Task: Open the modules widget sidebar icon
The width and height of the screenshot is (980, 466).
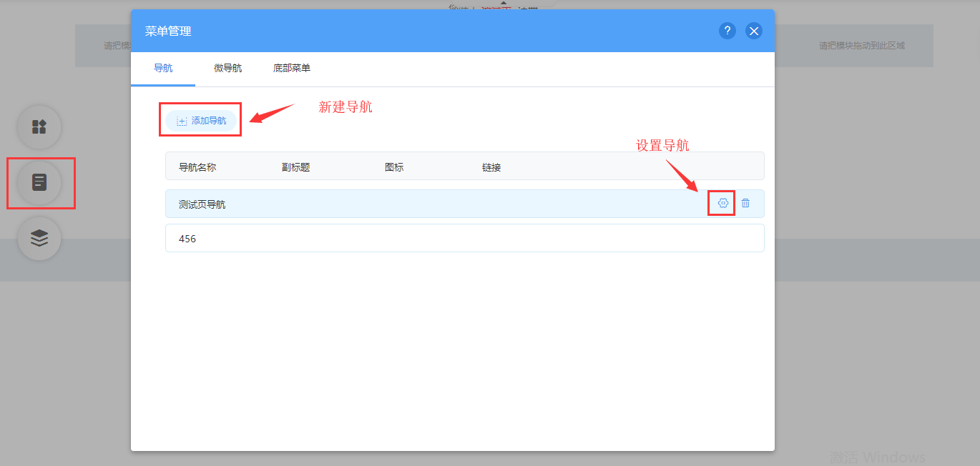Action: click(39, 127)
